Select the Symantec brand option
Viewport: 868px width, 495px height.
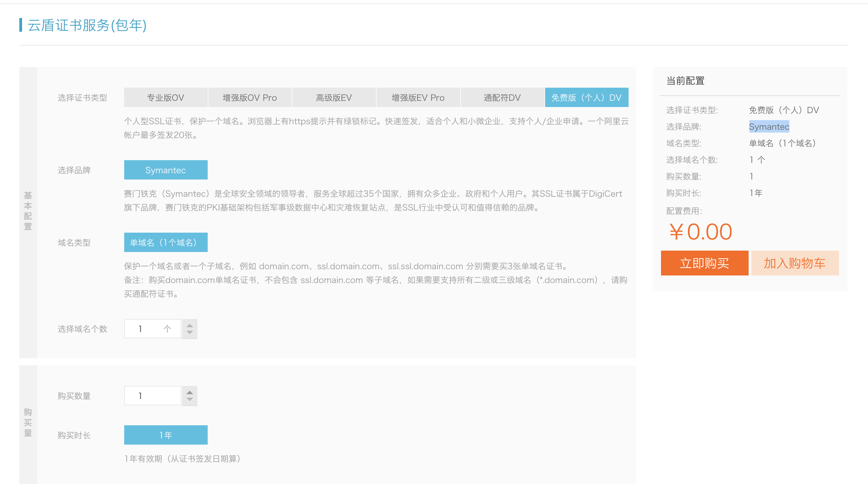[x=166, y=170]
